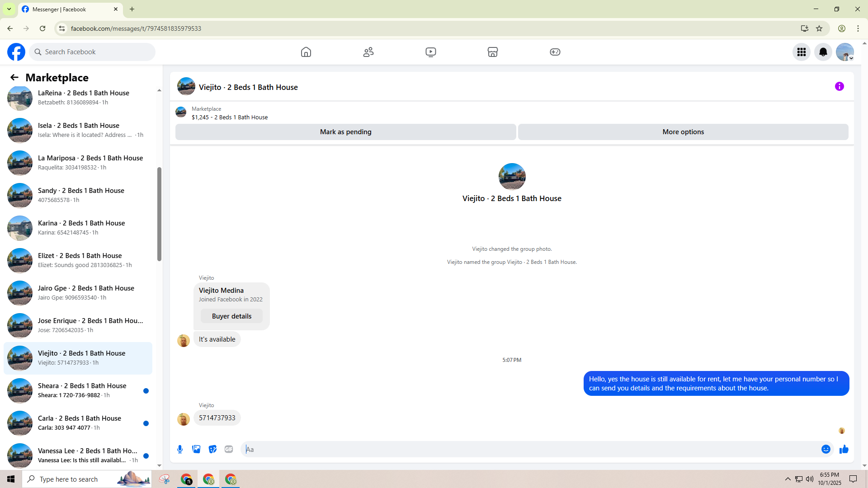This screenshot has height=488, width=868.
Task: Click Viejito group photo in chat
Action: tap(512, 177)
